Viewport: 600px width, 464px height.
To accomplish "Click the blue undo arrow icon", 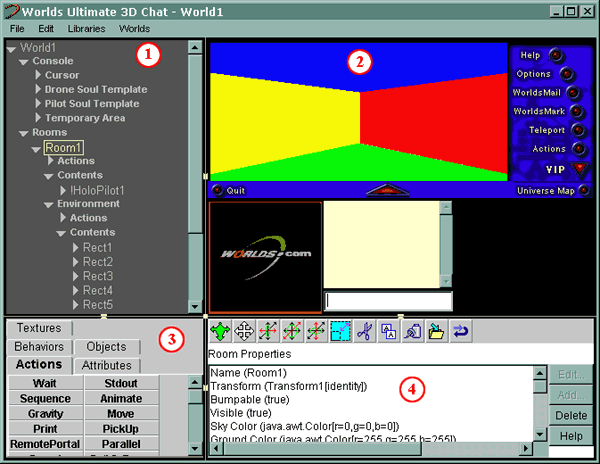I will [461, 331].
